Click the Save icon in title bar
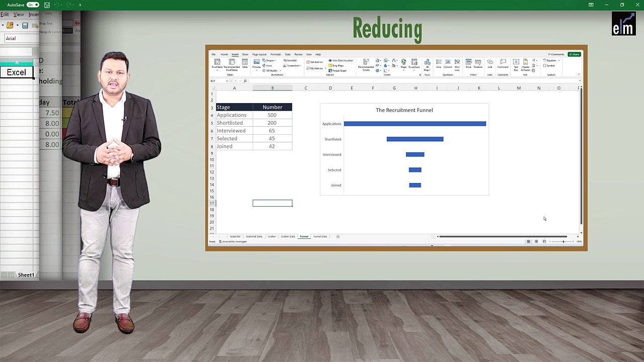 47,5
